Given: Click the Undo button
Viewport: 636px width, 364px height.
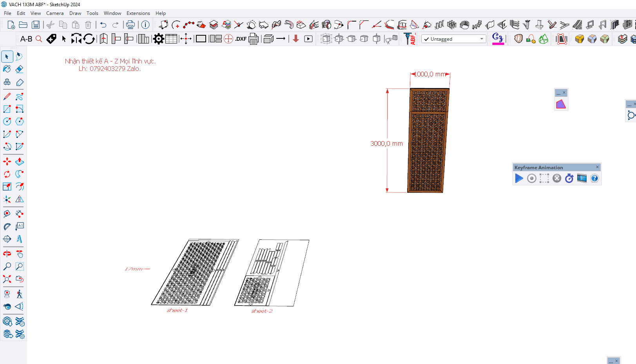Looking at the screenshot, I should click(103, 25).
